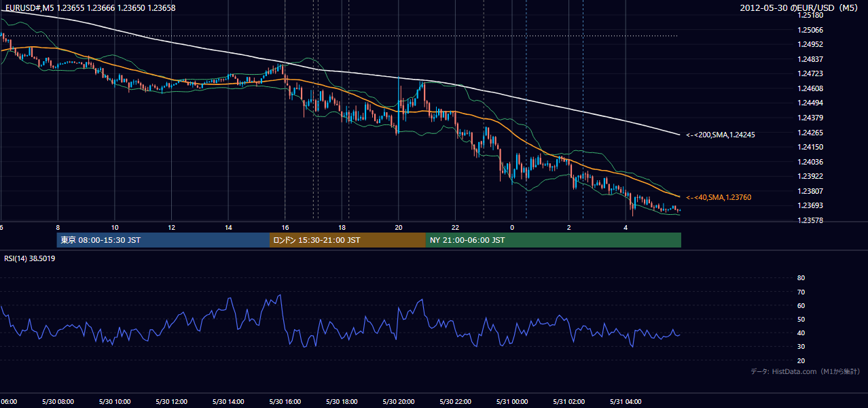The height and width of the screenshot is (408, 868).
Task: Click the 5/30 20:00 date label at bottom
Action: [398, 402]
